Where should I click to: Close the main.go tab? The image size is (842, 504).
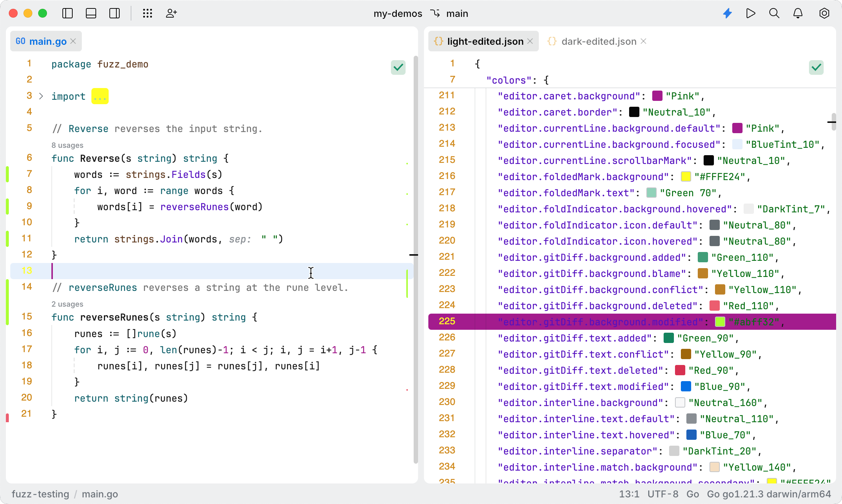tap(73, 41)
